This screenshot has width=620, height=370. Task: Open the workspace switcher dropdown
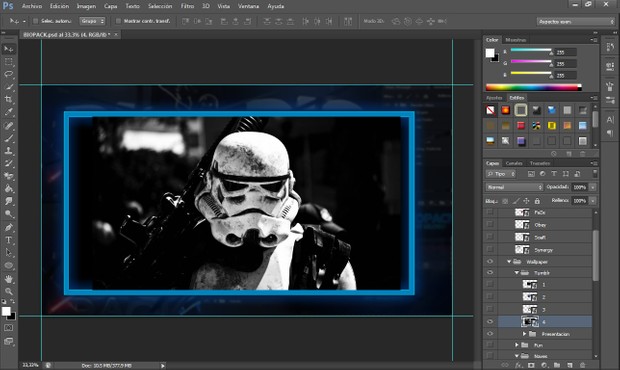click(x=575, y=21)
